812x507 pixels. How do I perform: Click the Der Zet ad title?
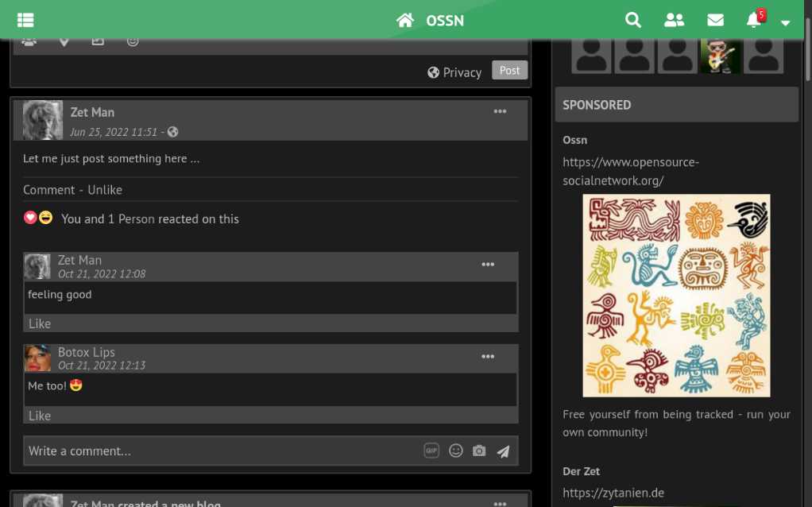(x=581, y=471)
